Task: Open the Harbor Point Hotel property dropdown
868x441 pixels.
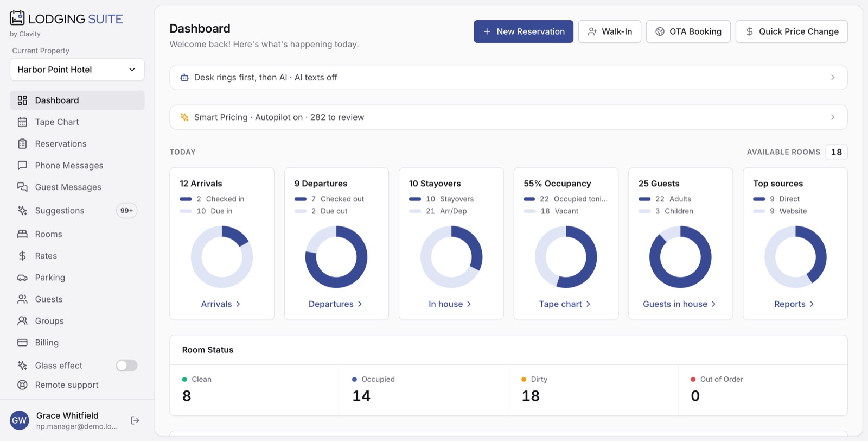Action: [77, 70]
